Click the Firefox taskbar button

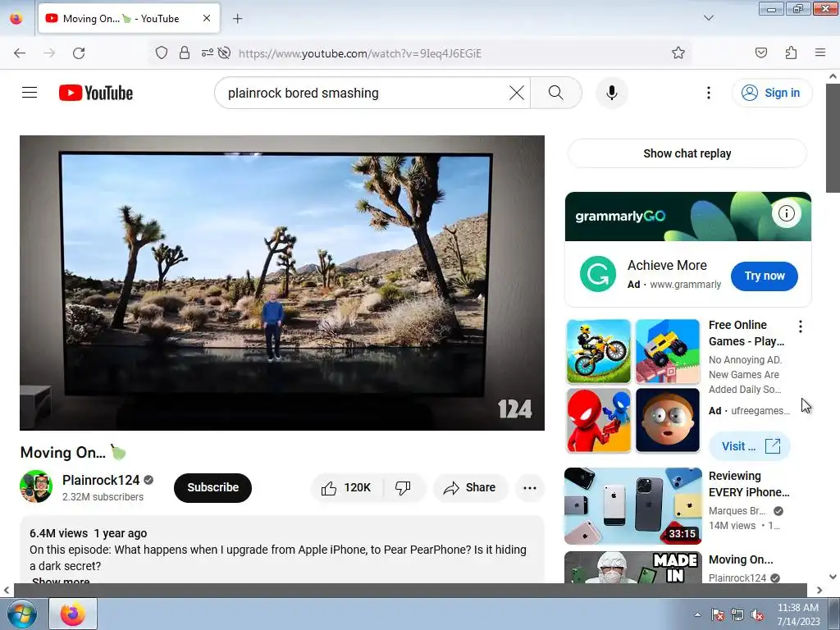click(73, 614)
